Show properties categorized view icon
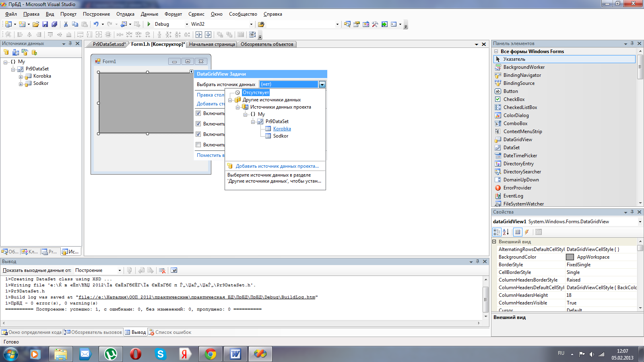The width and height of the screenshot is (644, 362). [x=497, y=232]
